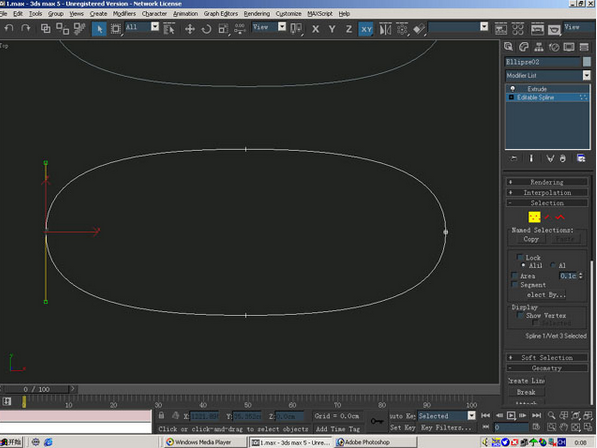Undo the last action with the Undo arrow

tap(9, 29)
